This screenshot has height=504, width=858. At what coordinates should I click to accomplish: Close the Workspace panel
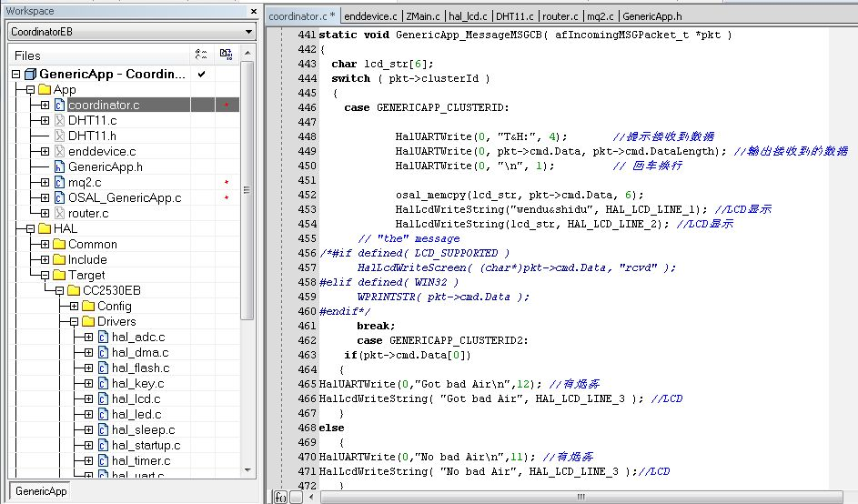(252, 11)
